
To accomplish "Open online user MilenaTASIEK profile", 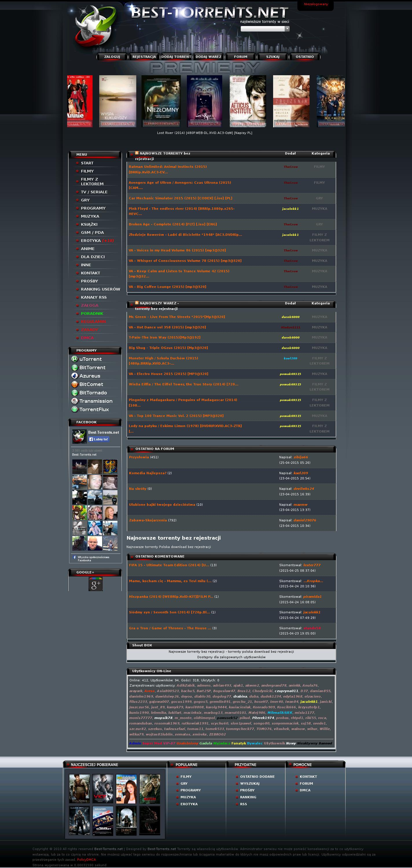I will tap(280, 713).
